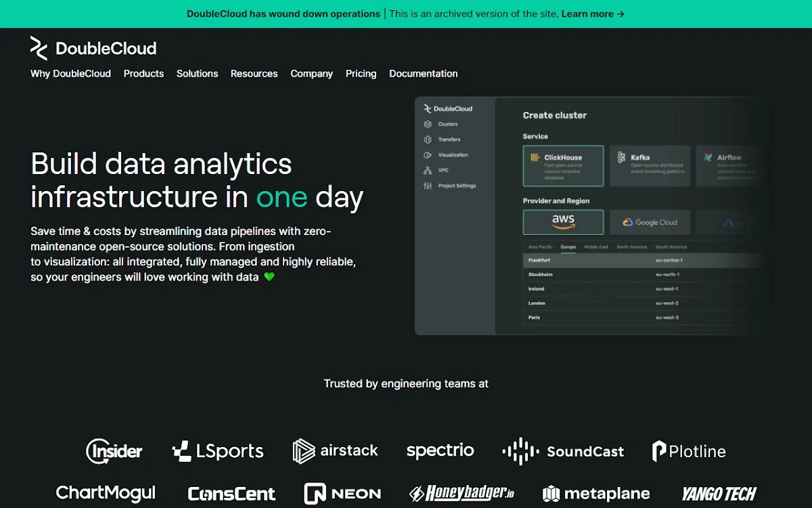The width and height of the screenshot is (812, 508).
Task: Open the Resources menu
Action: (254, 74)
